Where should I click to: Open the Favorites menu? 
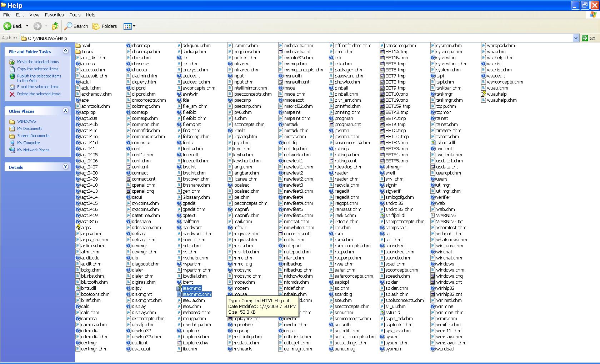click(54, 15)
